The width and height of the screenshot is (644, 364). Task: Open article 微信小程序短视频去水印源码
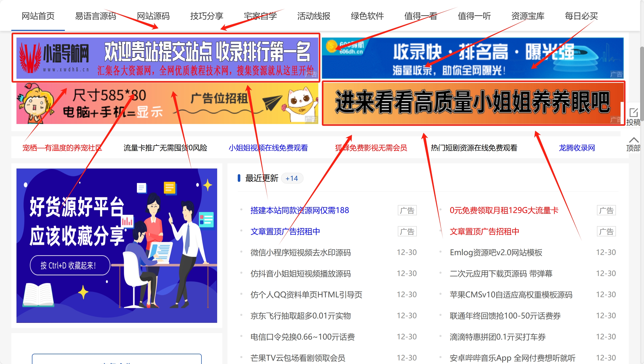[x=301, y=253]
